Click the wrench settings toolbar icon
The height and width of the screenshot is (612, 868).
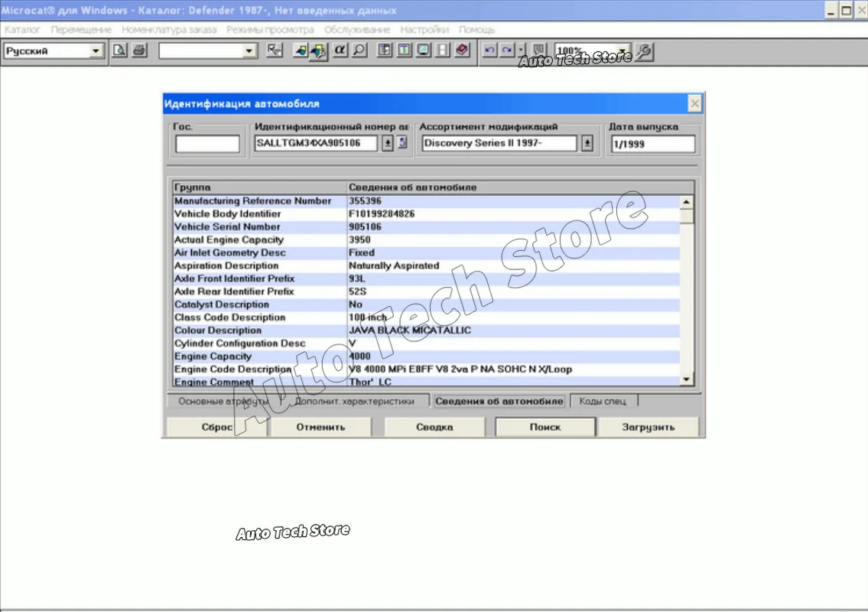click(644, 51)
